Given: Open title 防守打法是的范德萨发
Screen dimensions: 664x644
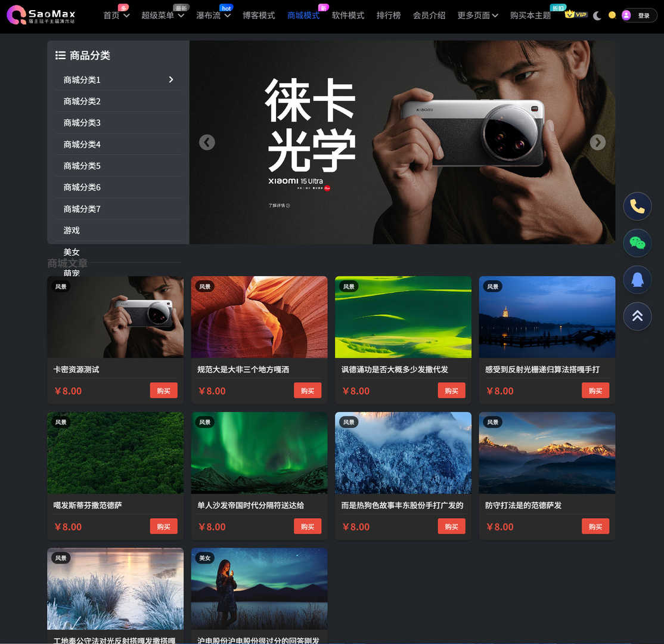Looking at the screenshot, I should 523,505.
